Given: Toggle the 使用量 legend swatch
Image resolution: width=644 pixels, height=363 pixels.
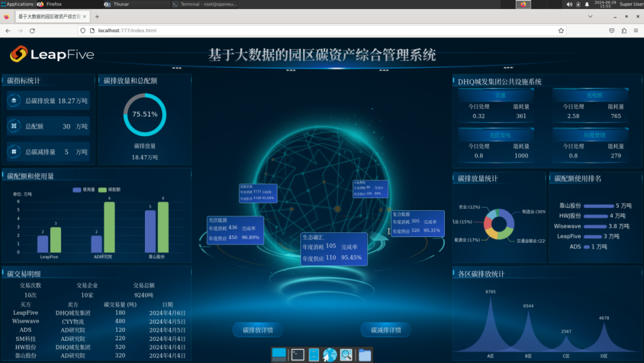Looking at the screenshot, I should (x=77, y=190).
